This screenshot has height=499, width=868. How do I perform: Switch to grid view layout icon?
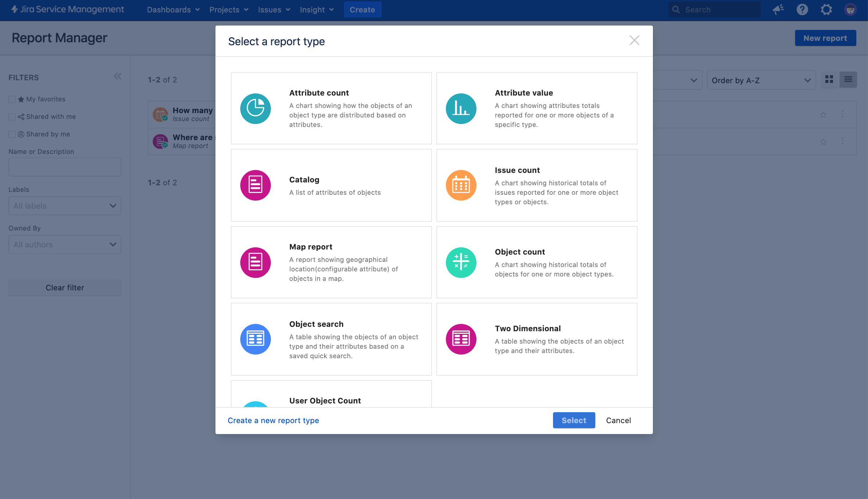(829, 80)
